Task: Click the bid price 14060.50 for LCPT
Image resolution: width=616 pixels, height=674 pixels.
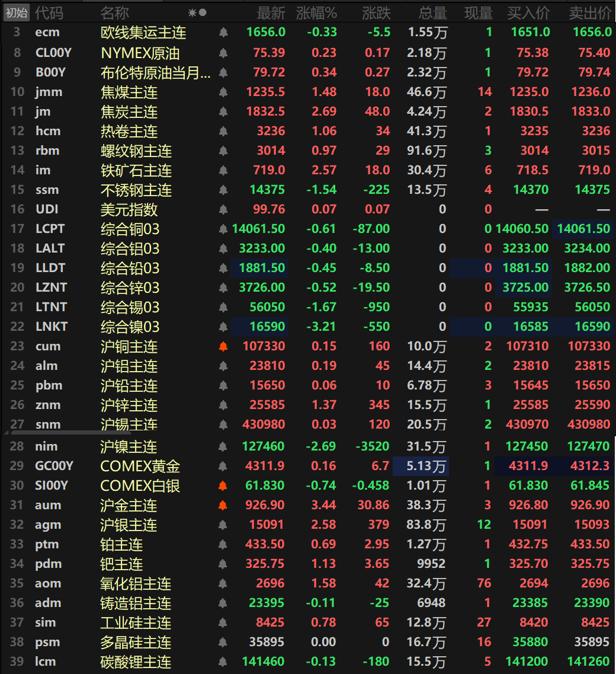Action: point(522,229)
